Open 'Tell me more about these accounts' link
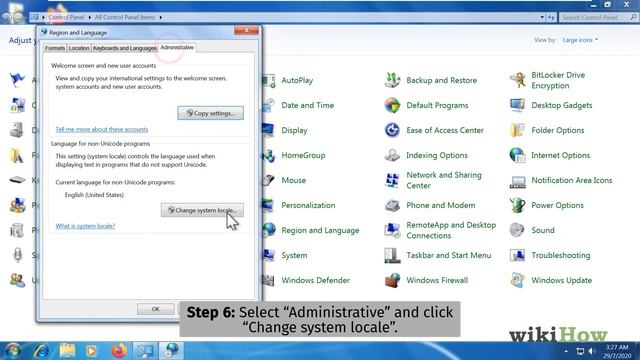 (102, 129)
